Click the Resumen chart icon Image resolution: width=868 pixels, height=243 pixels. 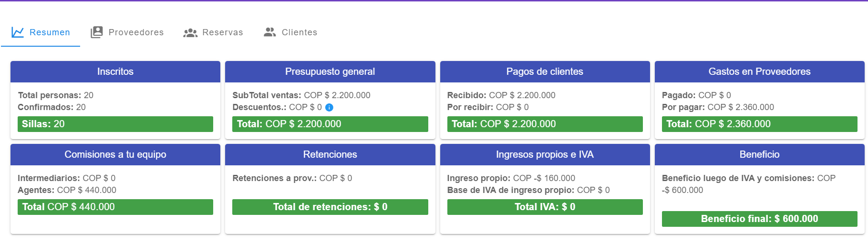point(18,32)
